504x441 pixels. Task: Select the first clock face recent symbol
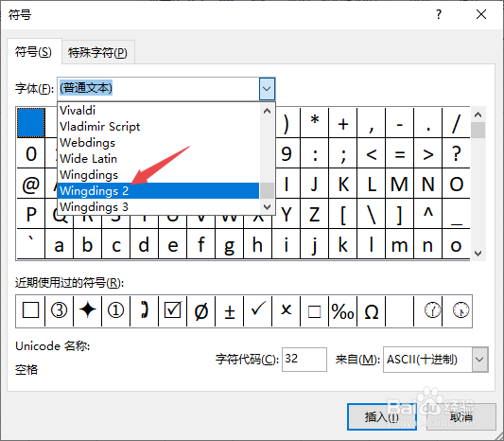pyautogui.click(x=432, y=311)
